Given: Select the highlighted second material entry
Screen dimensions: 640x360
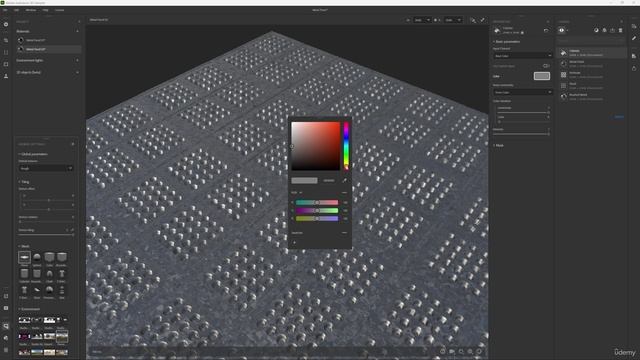Looking at the screenshot, I should point(49,49).
